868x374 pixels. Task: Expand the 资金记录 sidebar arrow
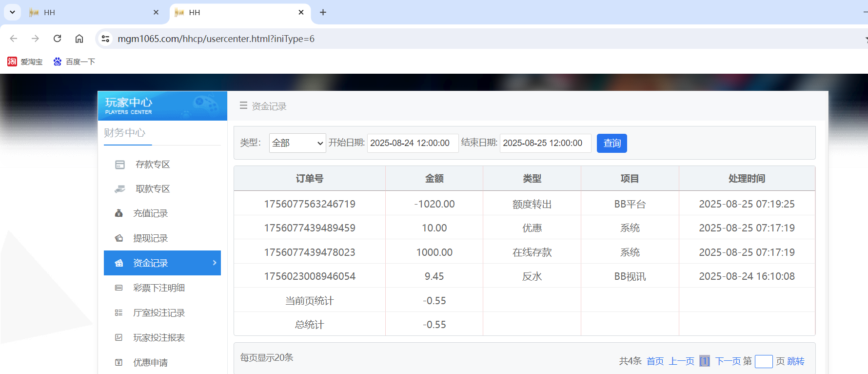[x=215, y=263]
